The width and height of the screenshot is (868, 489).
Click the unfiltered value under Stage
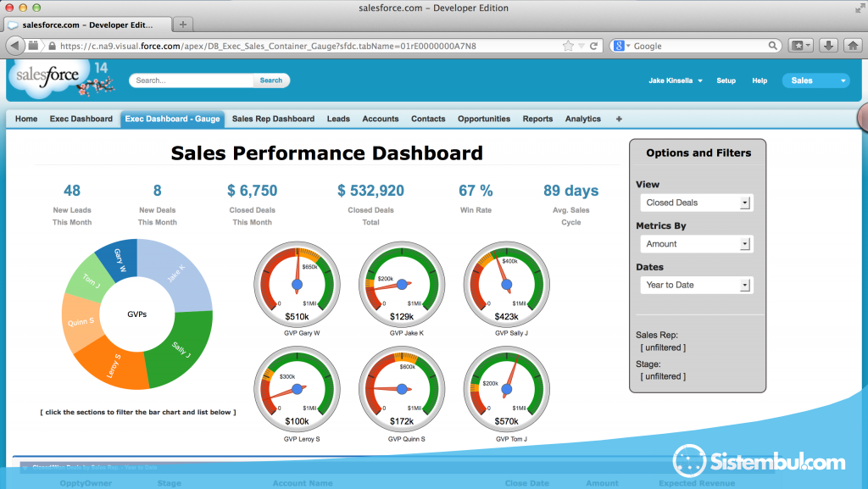(663, 376)
